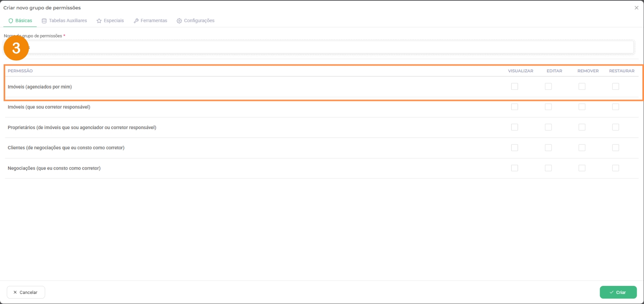Click the shield icon on Básicas tab

[x=11, y=21]
